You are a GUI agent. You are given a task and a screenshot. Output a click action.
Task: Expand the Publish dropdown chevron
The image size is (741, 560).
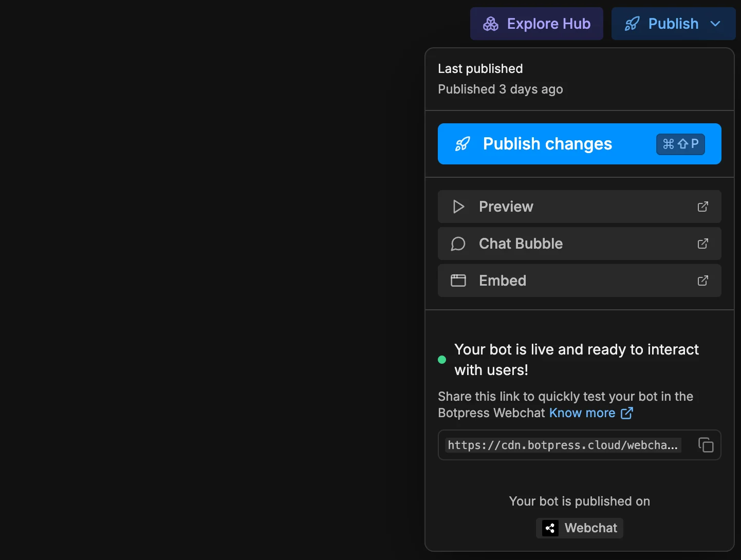pos(715,24)
